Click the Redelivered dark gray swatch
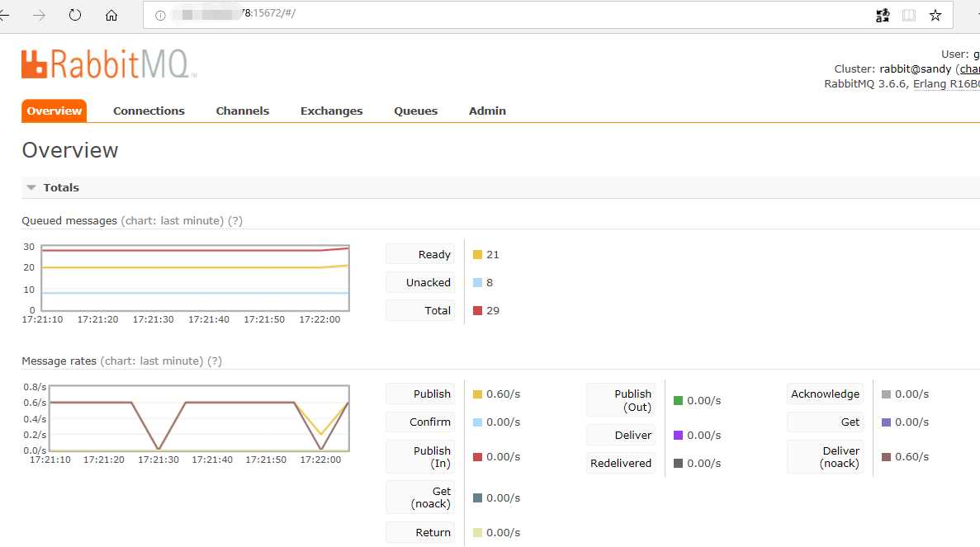The width and height of the screenshot is (980, 547). pyautogui.click(x=678, y=464)
